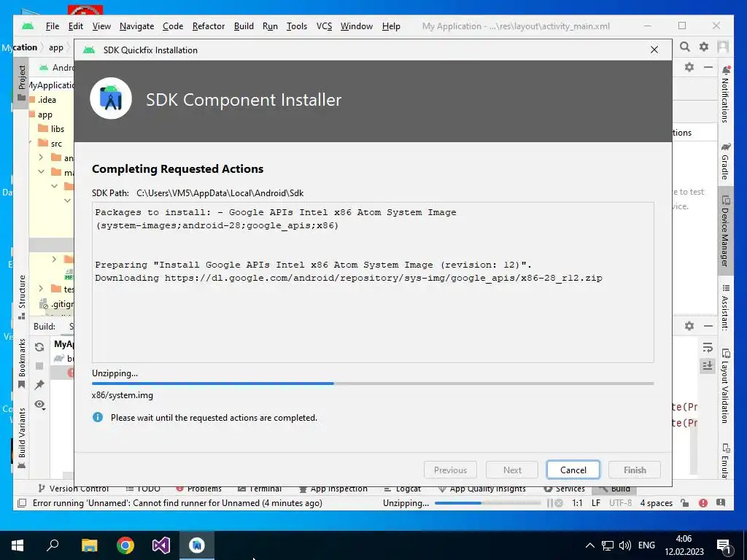The image size is (747, 560).
Task: Open the Refactor menu
Action: (x=209, y=26)
